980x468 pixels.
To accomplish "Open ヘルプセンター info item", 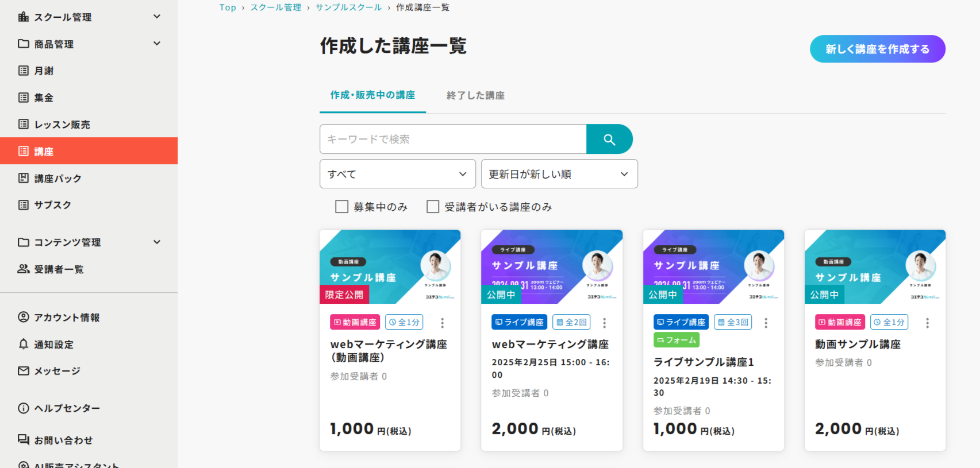I will tap(66, 408).
